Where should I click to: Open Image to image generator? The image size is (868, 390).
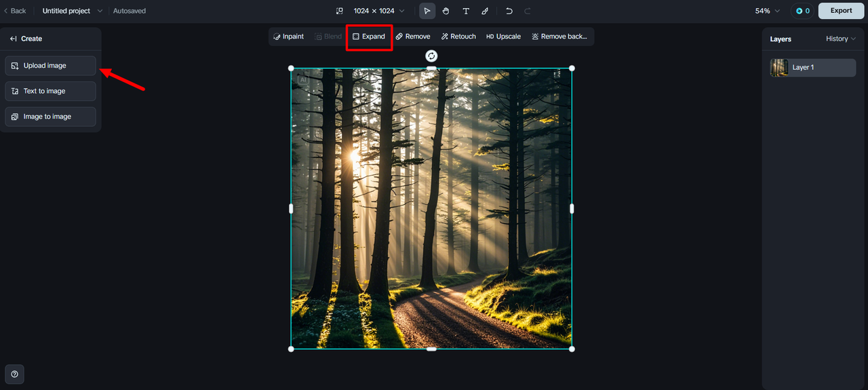click(x=50, y=117)
